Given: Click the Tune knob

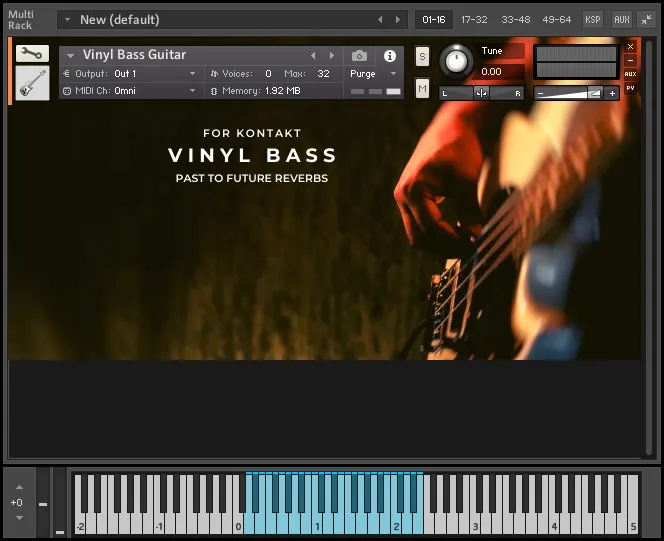Looking at the screenshot, I should tap(456, 61).
